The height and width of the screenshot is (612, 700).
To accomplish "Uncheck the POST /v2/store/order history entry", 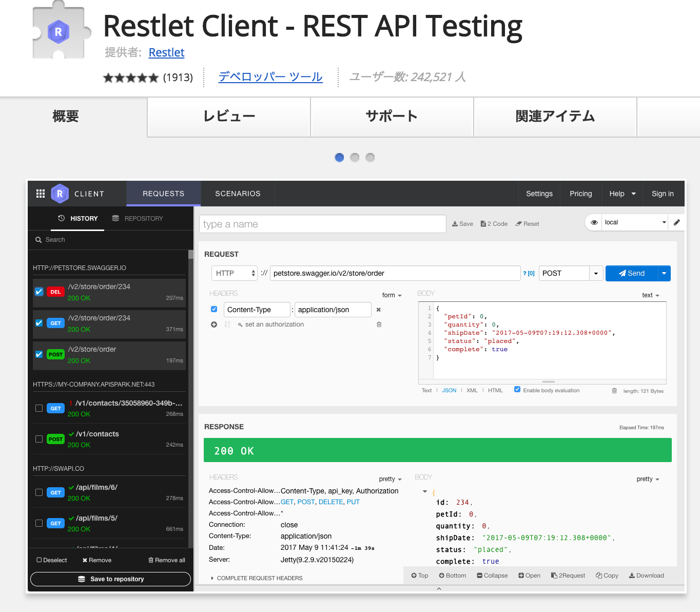I will (x=39, y=354).
